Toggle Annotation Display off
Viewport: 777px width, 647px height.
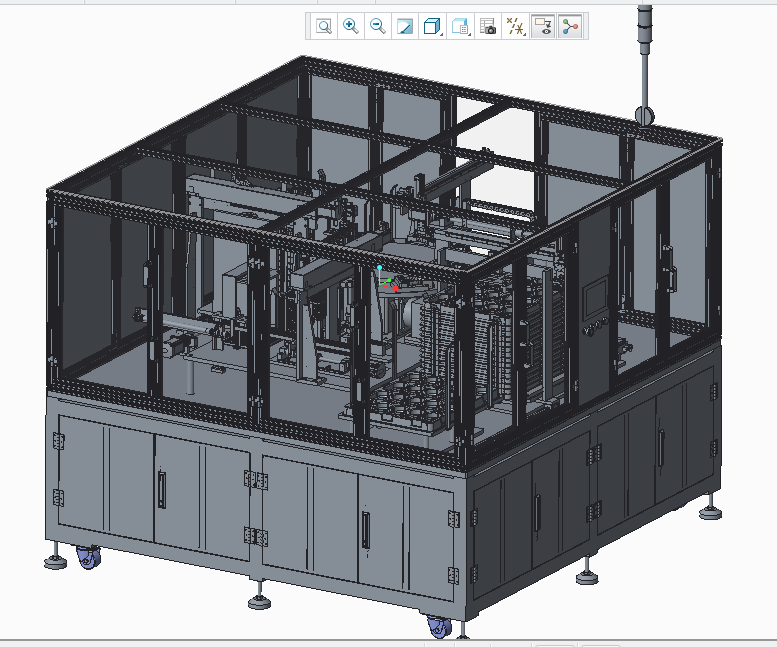(544, 27)
